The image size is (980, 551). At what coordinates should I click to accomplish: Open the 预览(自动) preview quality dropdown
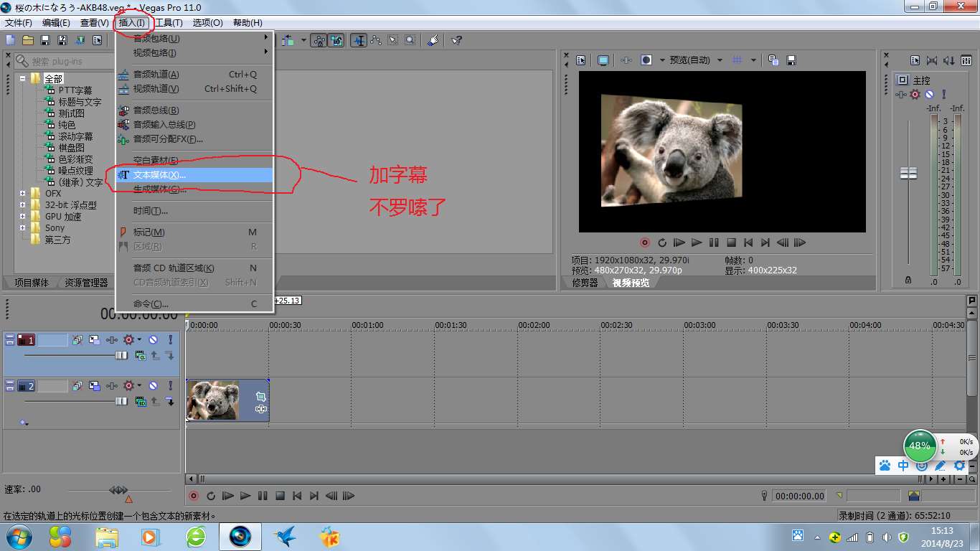pyautogui.click(x=697, y=60)
